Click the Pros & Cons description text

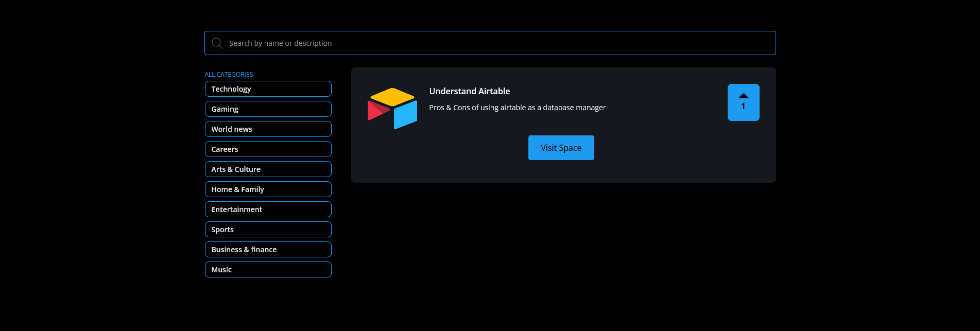518,108
